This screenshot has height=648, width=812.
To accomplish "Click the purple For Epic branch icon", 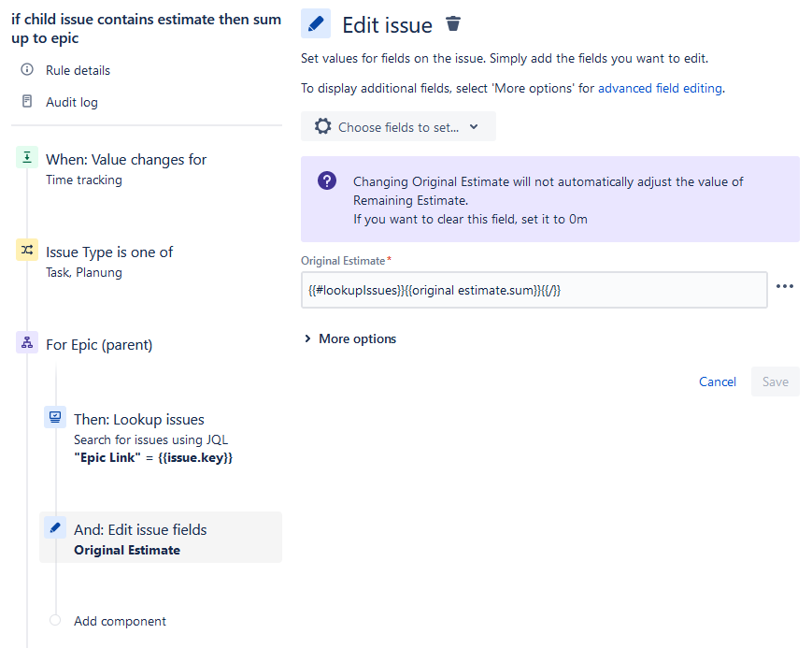I will pyautogui.click(x=27, y=343).
